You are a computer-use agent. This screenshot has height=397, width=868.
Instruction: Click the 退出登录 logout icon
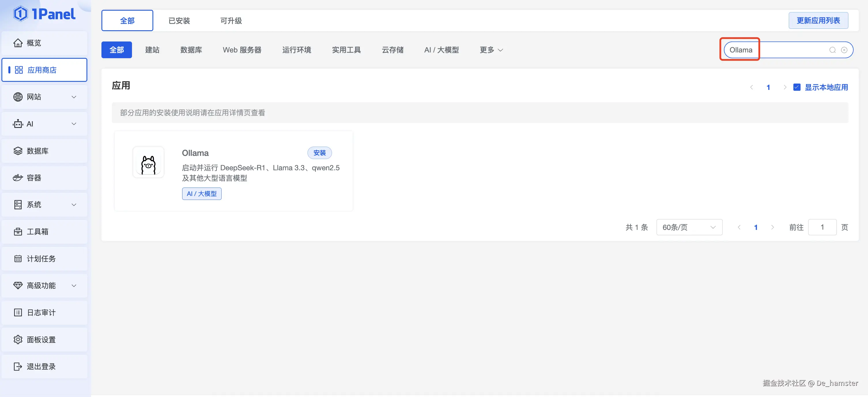click(18, 366)
